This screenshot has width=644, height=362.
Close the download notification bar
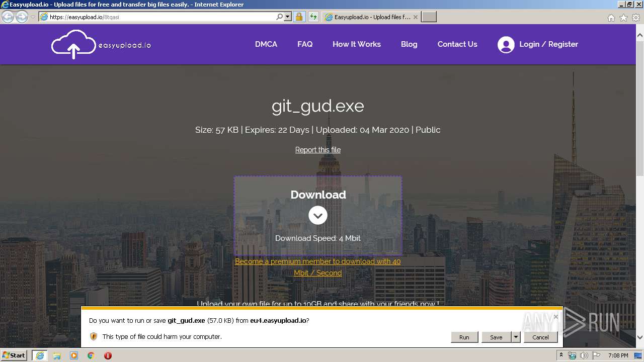pyautogui.click(x=555, y=317)
